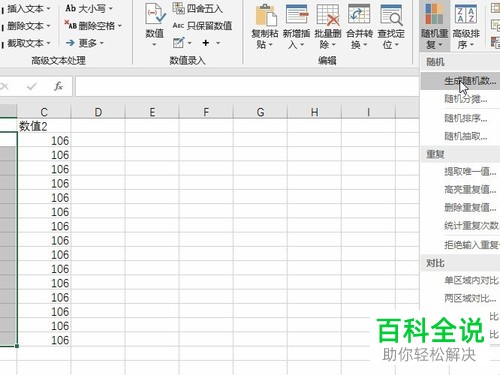Choose 删除重复值... from the menu
Screen dimensions: 500x375
coord(460,208)
